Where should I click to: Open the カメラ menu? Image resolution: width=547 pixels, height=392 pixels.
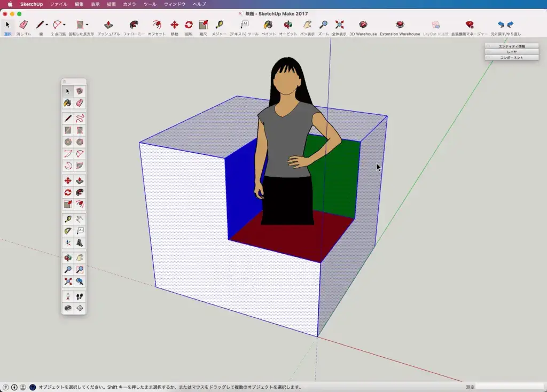click(129, 4)
